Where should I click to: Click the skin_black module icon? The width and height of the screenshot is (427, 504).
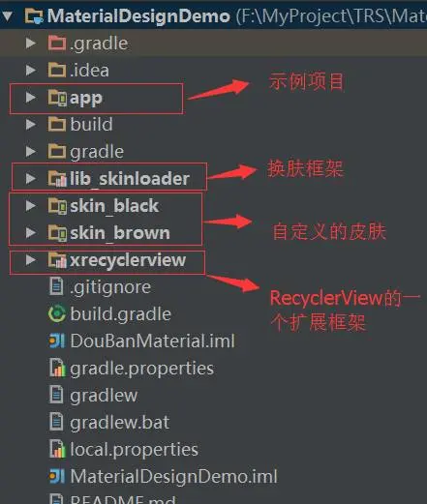(57, 206)
